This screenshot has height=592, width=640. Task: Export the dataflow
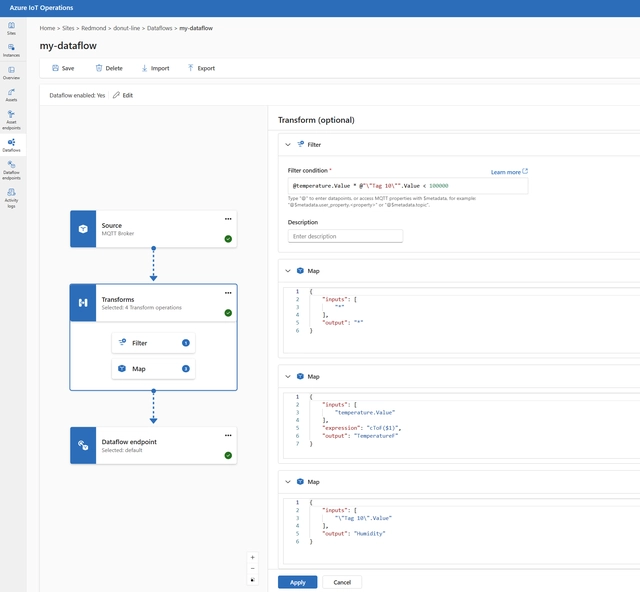pos(201,68)
